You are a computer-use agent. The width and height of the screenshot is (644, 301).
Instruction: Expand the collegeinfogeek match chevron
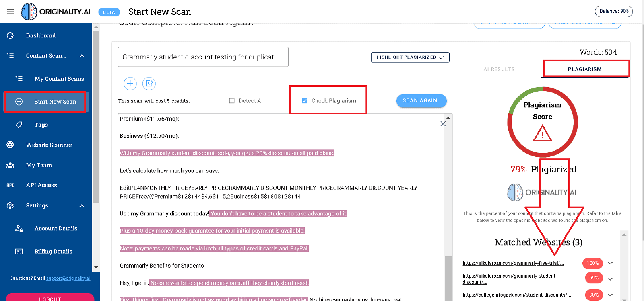(610, 295)
